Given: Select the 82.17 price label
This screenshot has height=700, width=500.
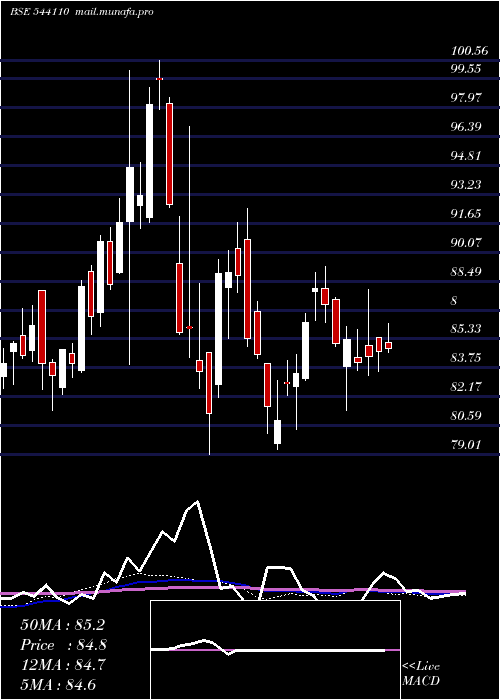Looking at the screenshot, I should point(466,387).
